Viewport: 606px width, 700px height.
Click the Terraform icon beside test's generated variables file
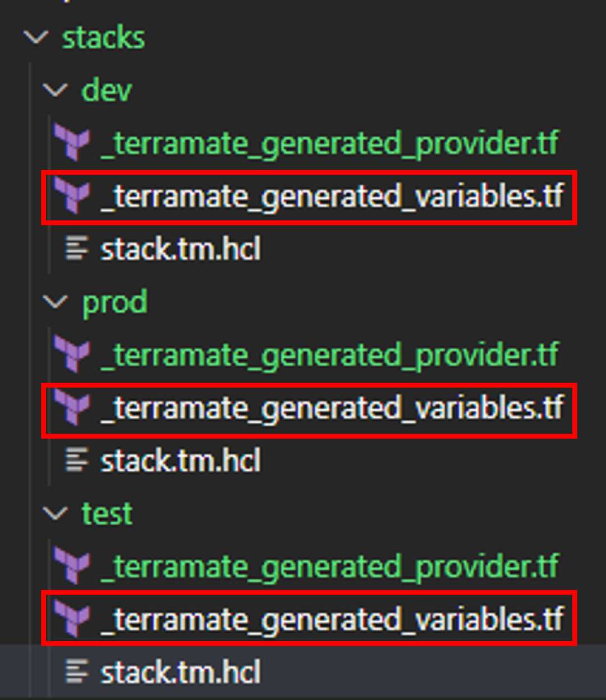pyautogui.click(x=72, y=618)
